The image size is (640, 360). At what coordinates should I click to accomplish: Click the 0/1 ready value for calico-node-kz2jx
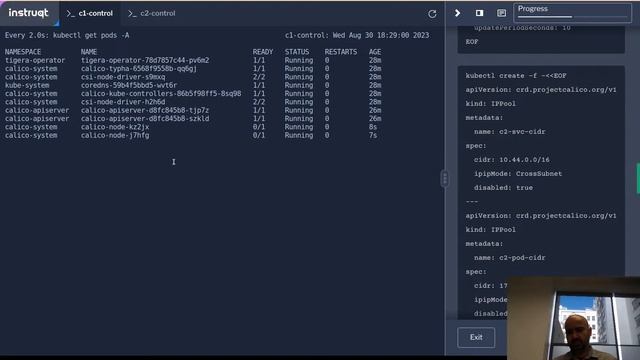point(259,127)
